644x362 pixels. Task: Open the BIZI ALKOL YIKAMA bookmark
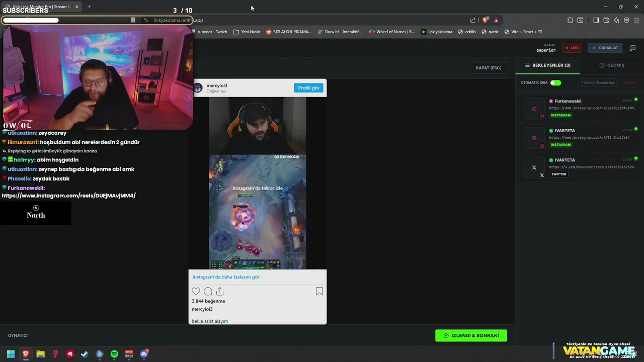(289, 32)
